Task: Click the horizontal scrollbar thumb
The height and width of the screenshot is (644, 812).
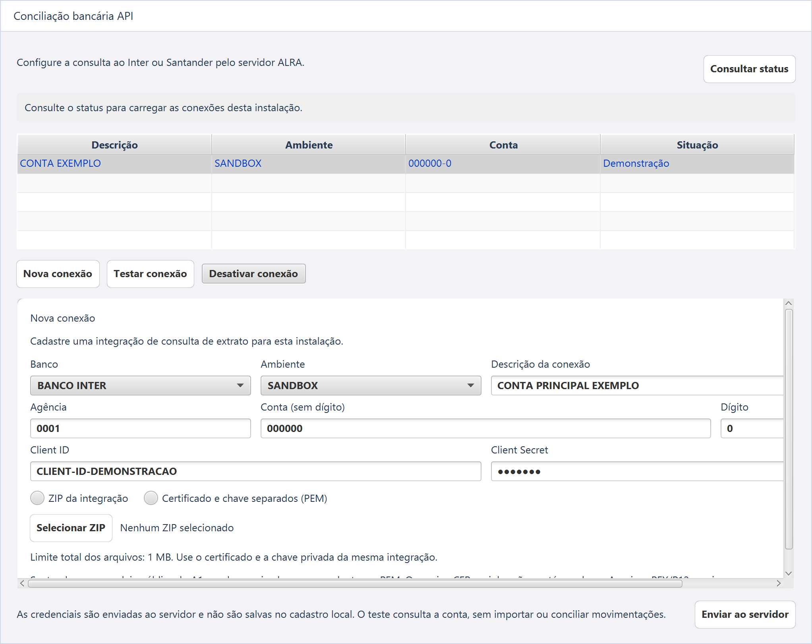Action: pos(355,583)
